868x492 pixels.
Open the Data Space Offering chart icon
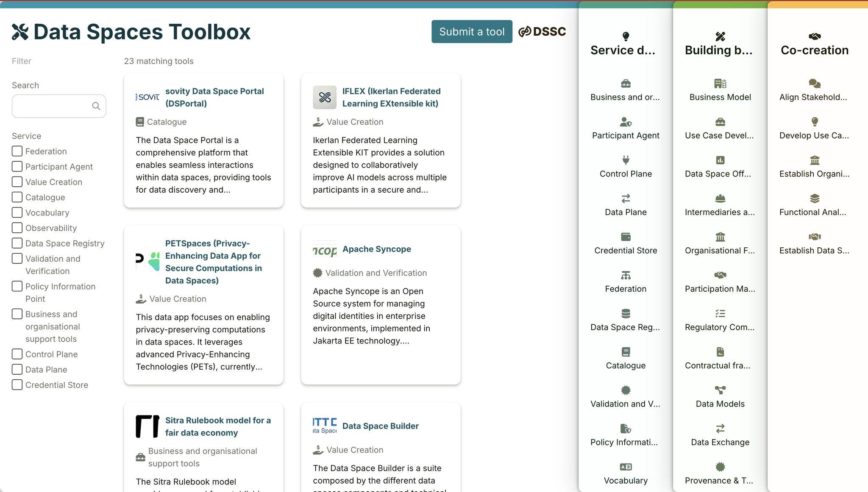720,160
